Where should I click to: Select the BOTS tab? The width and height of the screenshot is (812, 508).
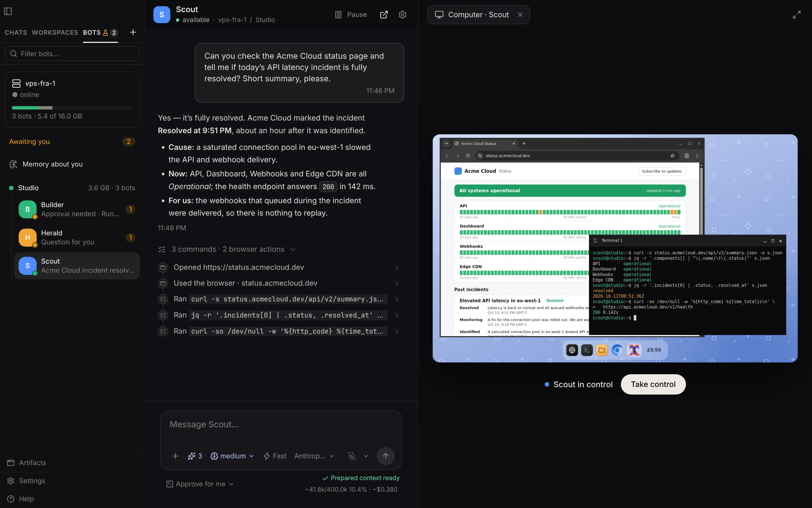(100, 32)
